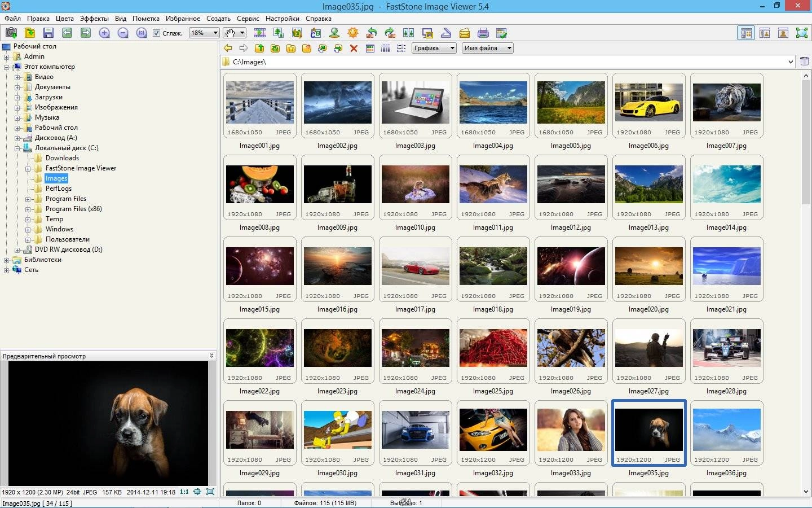The image size is (812, 508).
Task: Click the zoom out minus icon
Action: coord(123,33)
